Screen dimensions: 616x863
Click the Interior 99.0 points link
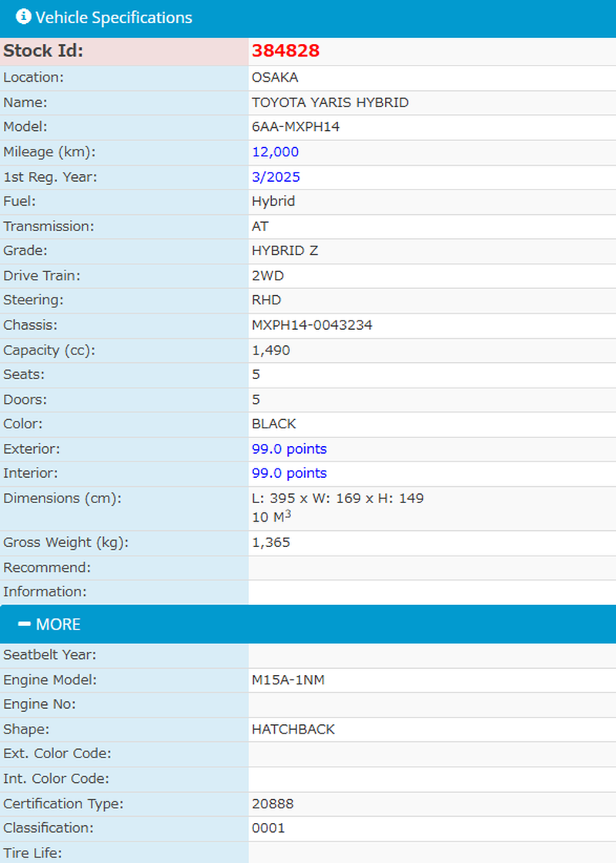290,473
